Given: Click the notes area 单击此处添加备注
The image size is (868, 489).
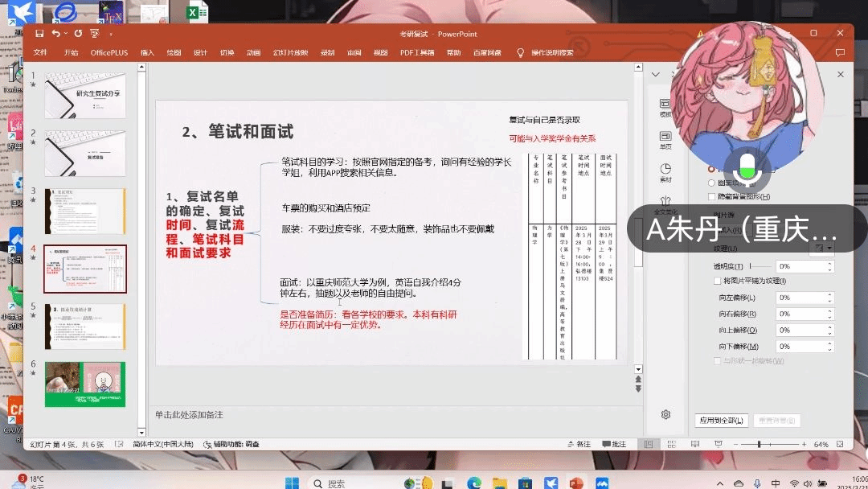Looking at the screenshot, I should 189,415.
